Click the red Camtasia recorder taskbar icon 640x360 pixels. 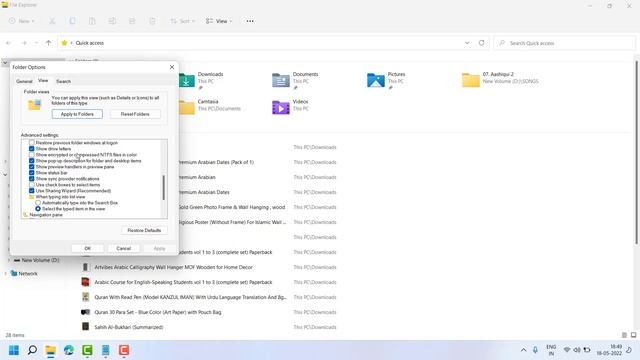[x=124, y=350]
